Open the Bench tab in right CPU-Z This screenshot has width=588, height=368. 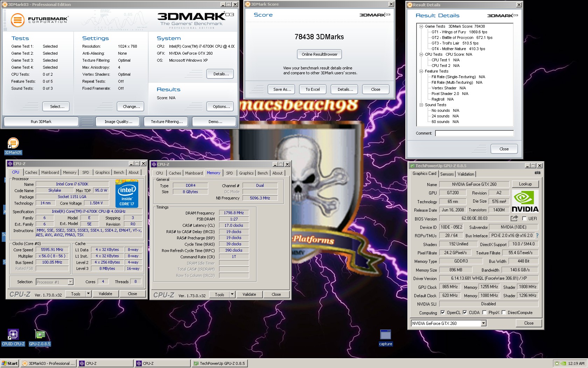click(x=262, y=173)
